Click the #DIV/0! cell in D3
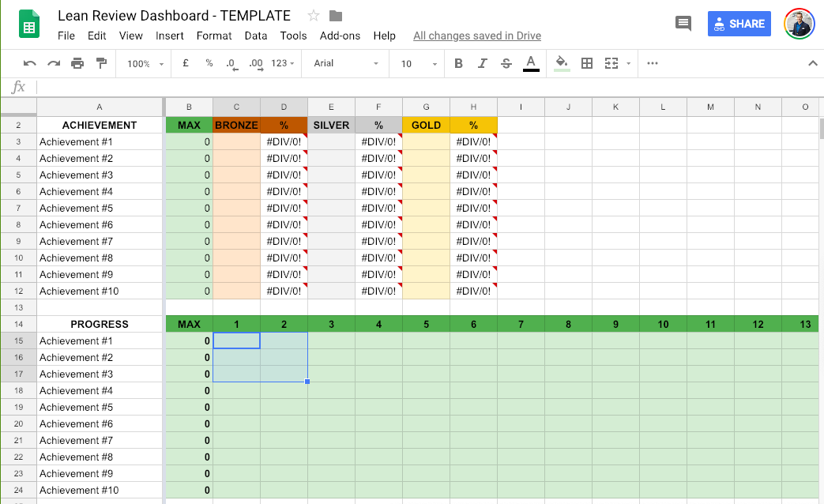This screenshot has width=824, height=504. pos(284,142)
